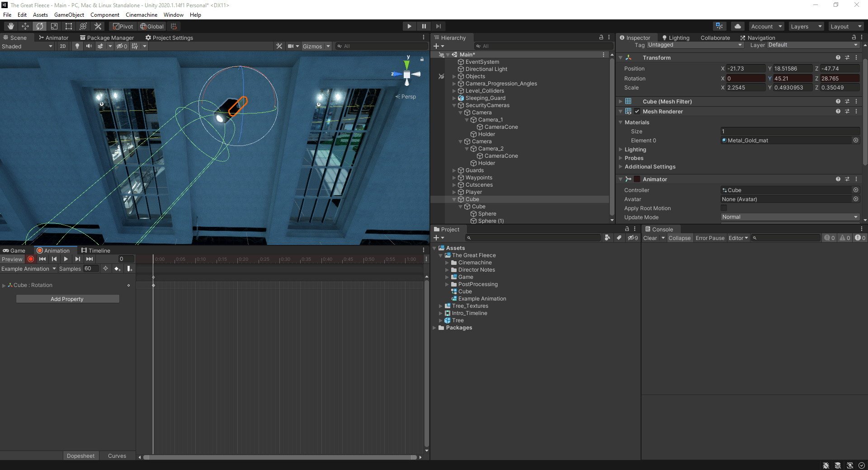
Task: Step one frame forward
Action: 438,26
